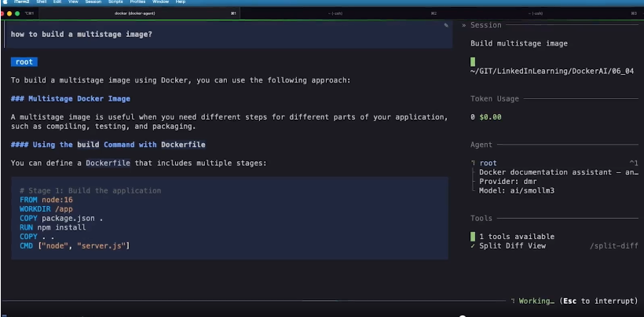Click the 'Using the build Command with Dockerfile' heading

108,145
